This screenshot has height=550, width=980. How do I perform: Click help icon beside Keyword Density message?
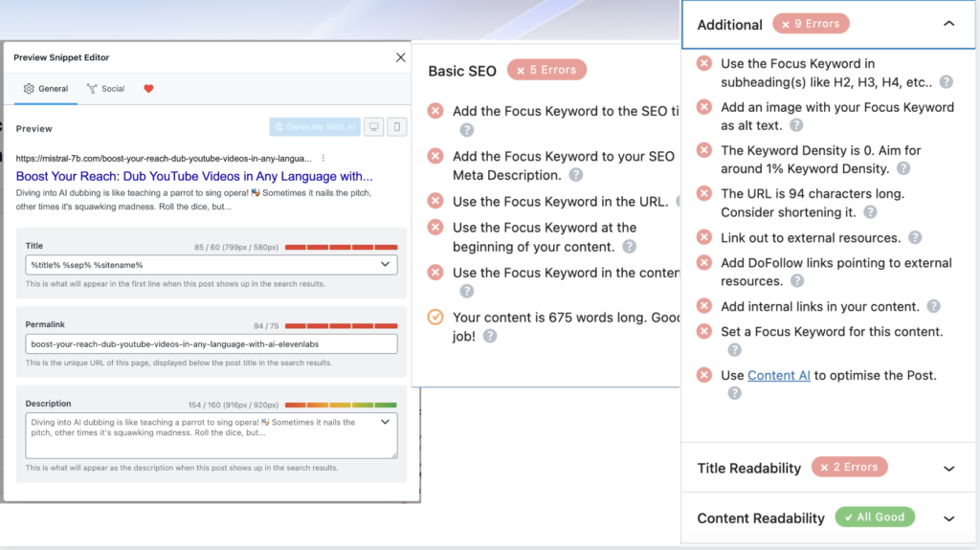[902, 168]
